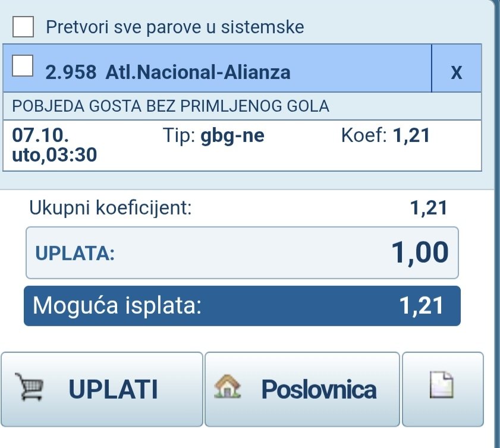The height and width of the screenshot is (448, 500).
Task: Click the UPLATA amount field value 1,00
Action: pyautogui.click(x=420, y=253)
